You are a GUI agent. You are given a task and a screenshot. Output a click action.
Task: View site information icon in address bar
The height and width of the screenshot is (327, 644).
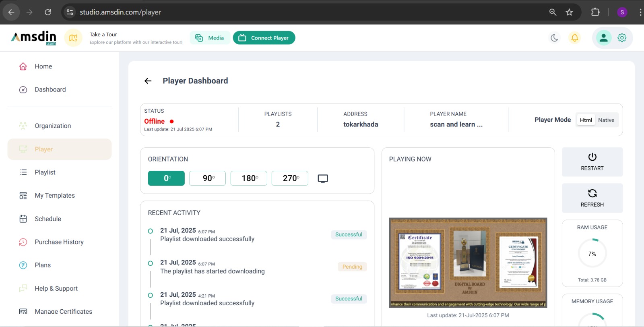click(x=70, y=12)
